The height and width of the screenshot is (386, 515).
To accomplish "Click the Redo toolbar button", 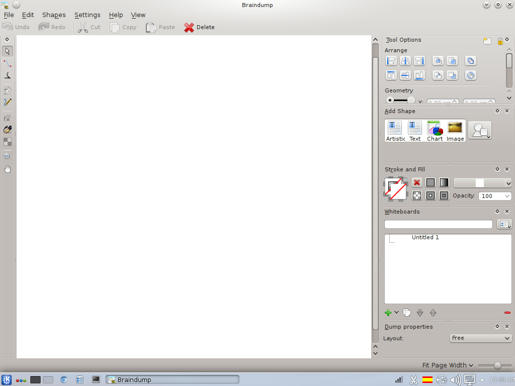I will pos(52,27).
